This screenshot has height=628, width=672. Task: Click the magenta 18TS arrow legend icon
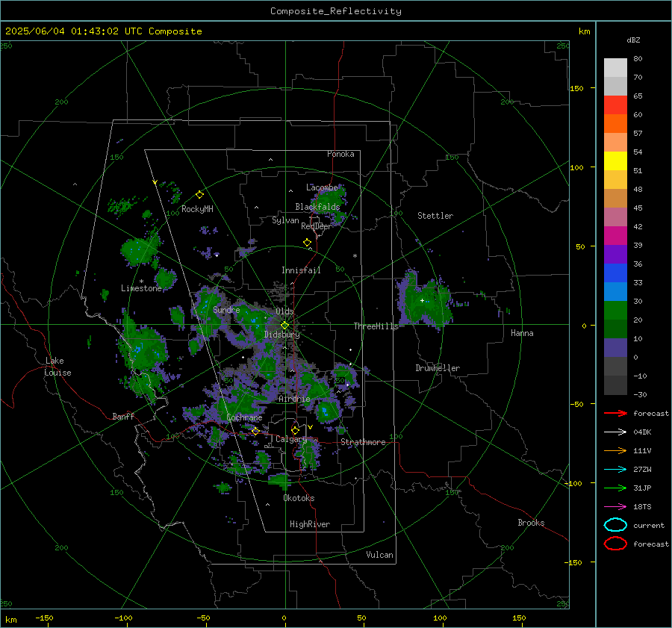click(615, 507)
